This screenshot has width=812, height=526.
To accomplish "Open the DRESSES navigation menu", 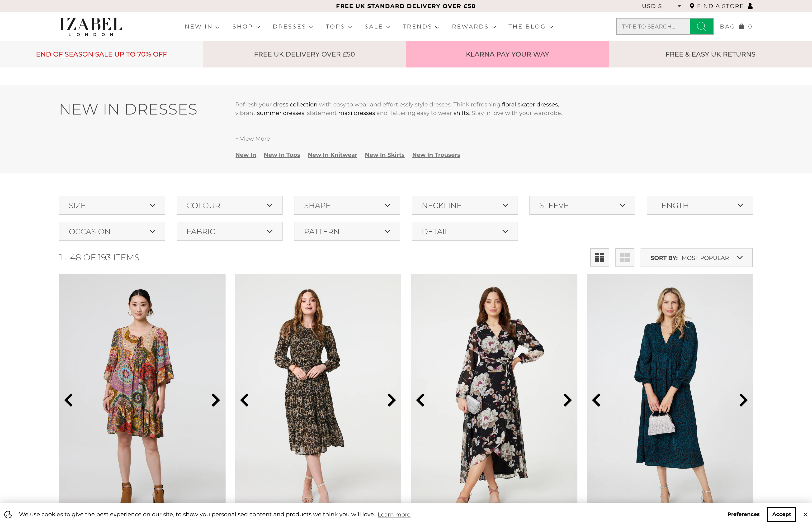I will [x=293, y=27].
